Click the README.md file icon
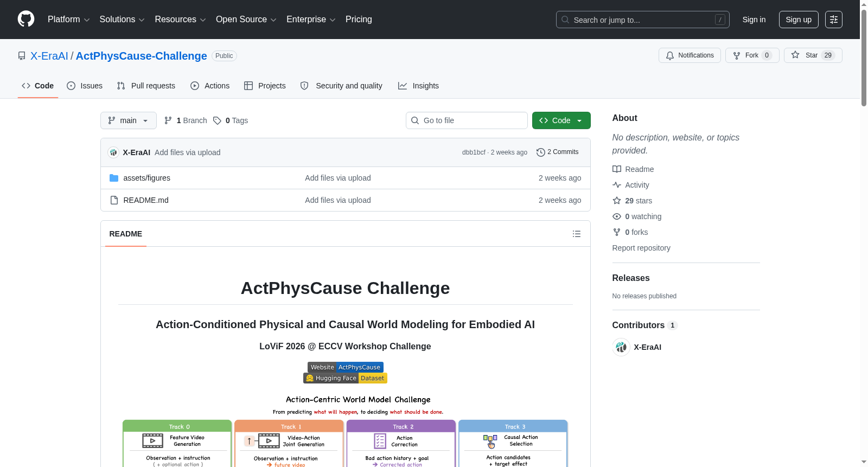The width and height of the screenshot is (868, 467). [114, 200]
